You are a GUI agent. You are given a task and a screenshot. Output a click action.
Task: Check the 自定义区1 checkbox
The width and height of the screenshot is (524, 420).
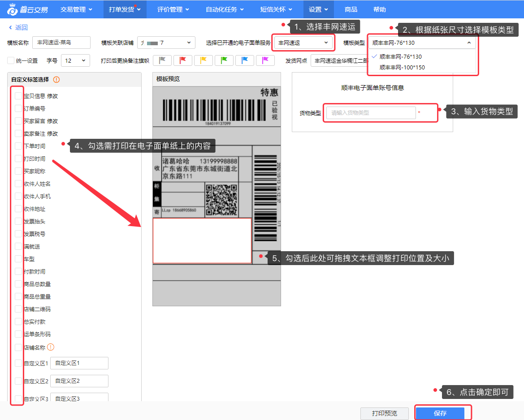click(x=18, y=363)
